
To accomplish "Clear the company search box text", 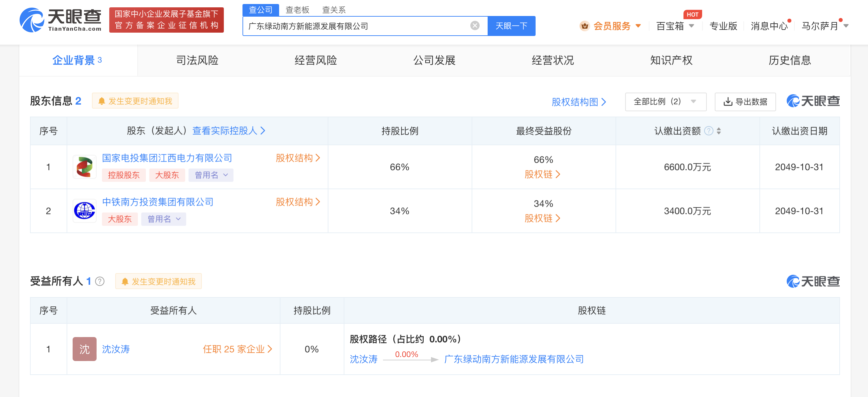I will pos(475,26).
